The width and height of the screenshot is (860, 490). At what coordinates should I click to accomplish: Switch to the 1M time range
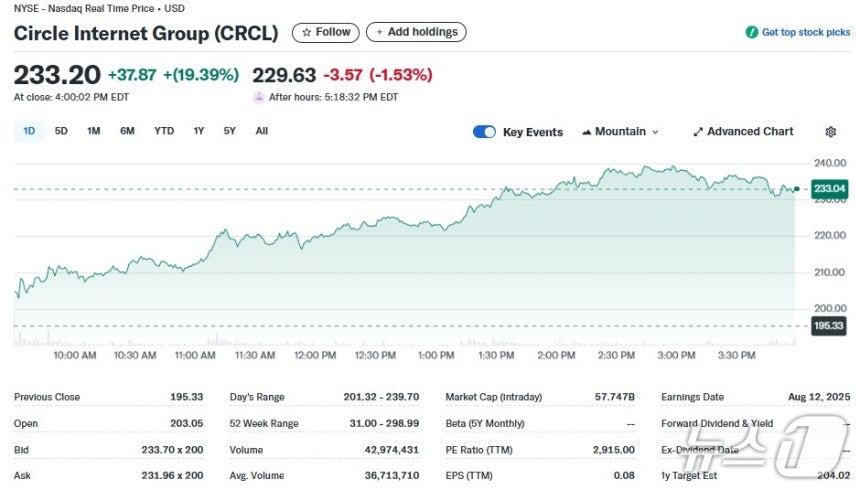coord(94,131)
